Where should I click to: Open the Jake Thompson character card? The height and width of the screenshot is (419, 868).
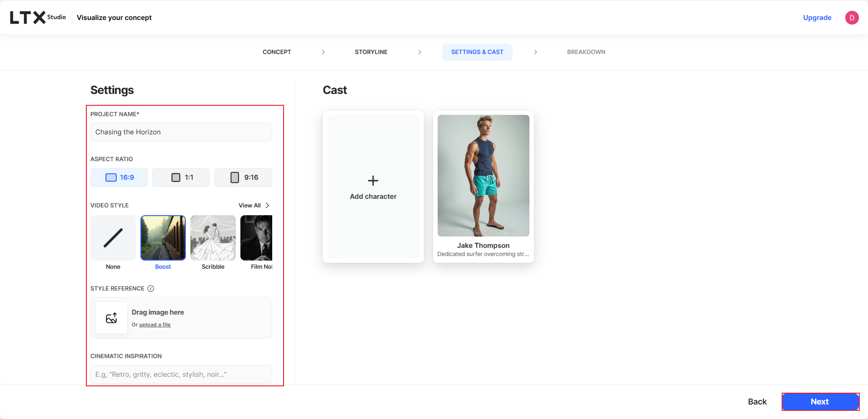coord(484,187)
